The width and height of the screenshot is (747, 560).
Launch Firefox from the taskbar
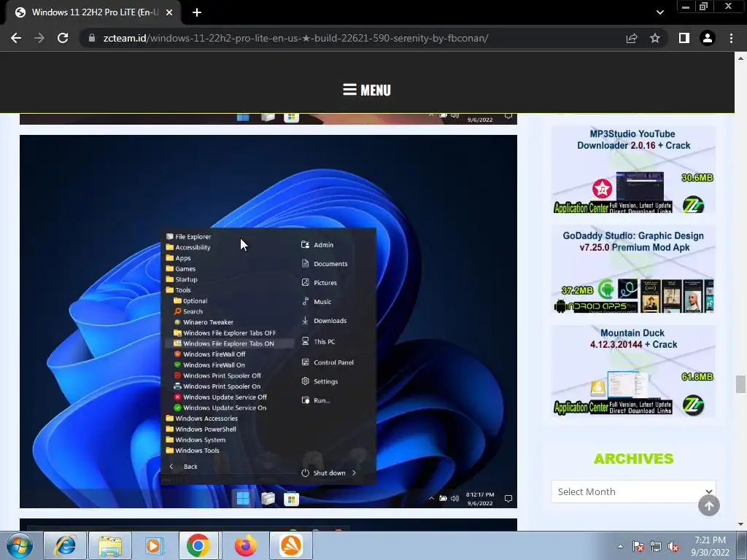(x=245, y=545)
